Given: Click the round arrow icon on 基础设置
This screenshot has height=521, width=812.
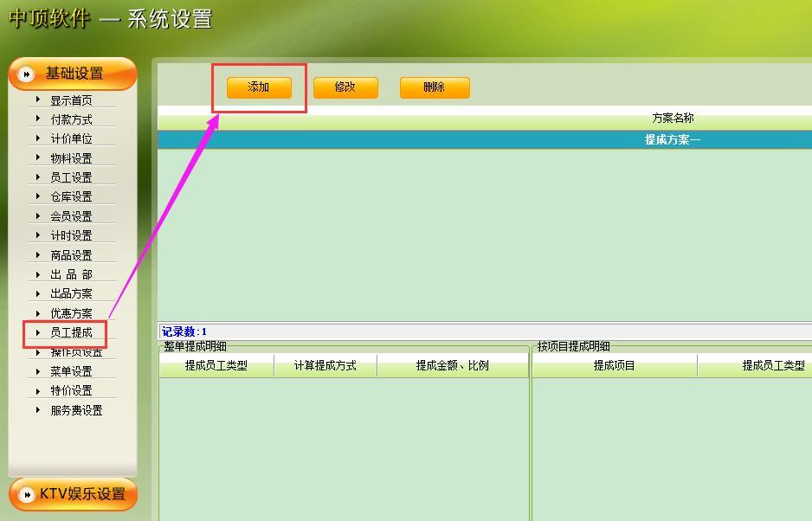Looking at the screenshot, I should tap(26, 74).
